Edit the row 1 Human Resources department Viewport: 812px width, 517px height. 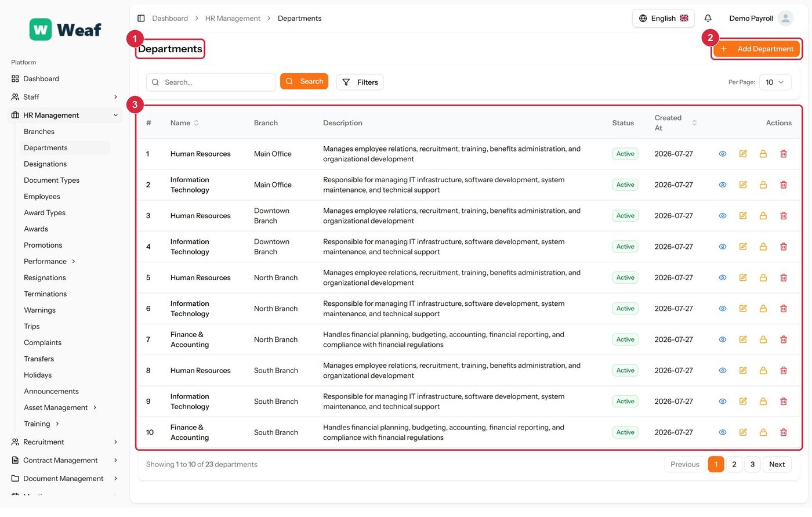743,154
